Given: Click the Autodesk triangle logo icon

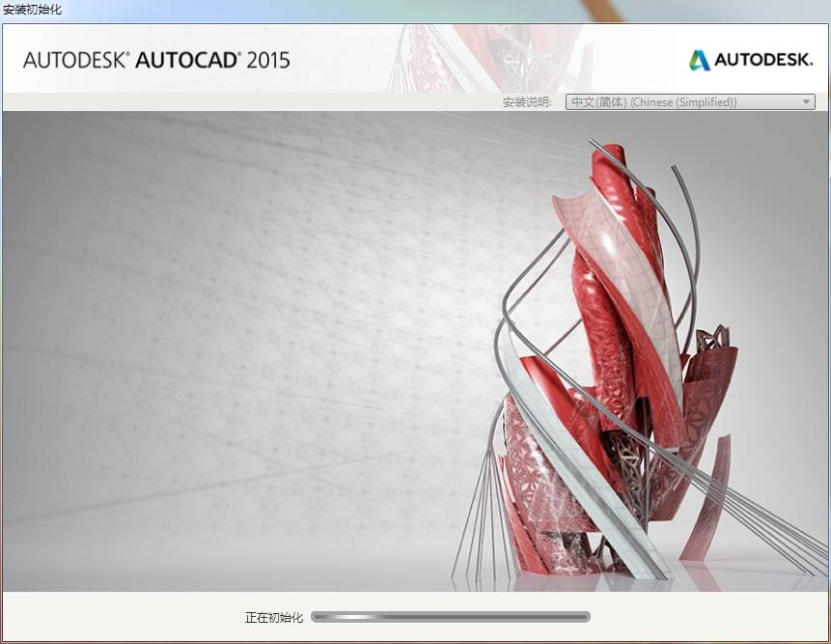Looking at the screenshot, I should coord(697,58).
